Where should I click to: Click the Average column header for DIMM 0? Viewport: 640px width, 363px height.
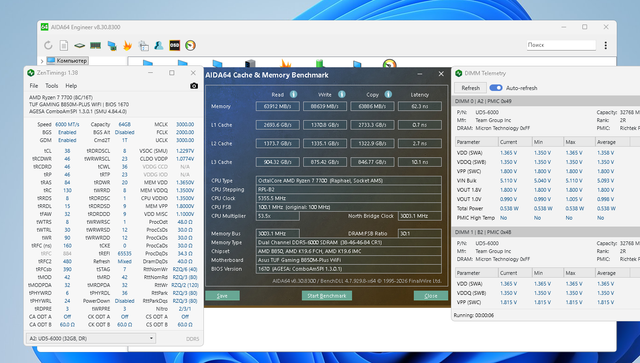pos(612,142)
